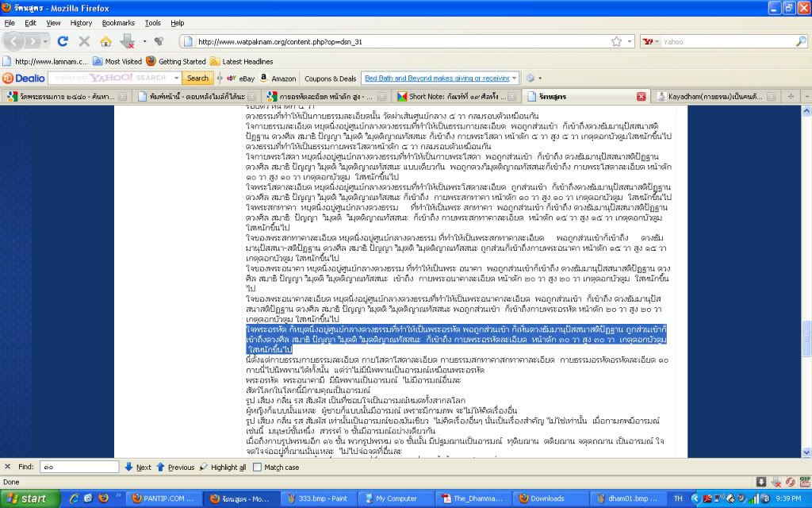812x508 pixels.
Task: Click the Forward navigation arrow
Action: coord(33,41)
